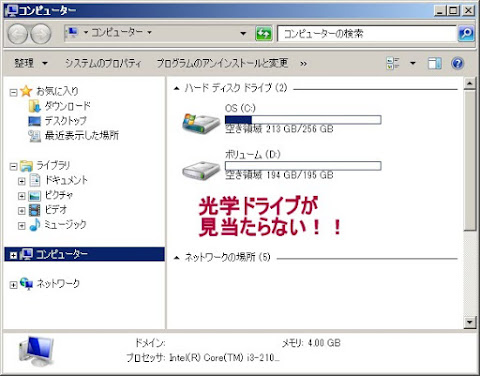Screen dimensions: 480x376
Task: Click the コンピューター breadcrumb in address bar
Action: click(x=117, y=33)
